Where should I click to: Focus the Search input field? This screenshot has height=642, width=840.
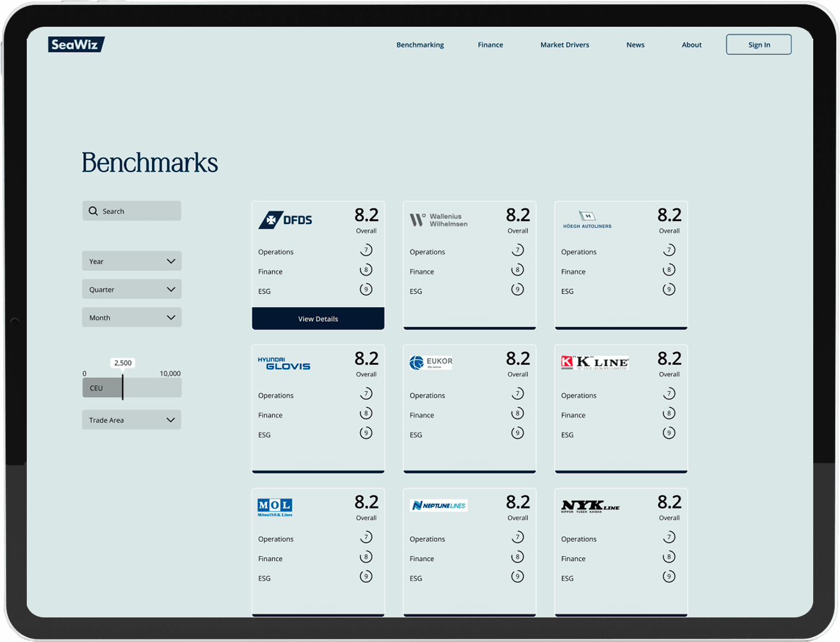[x=132, y=211]
